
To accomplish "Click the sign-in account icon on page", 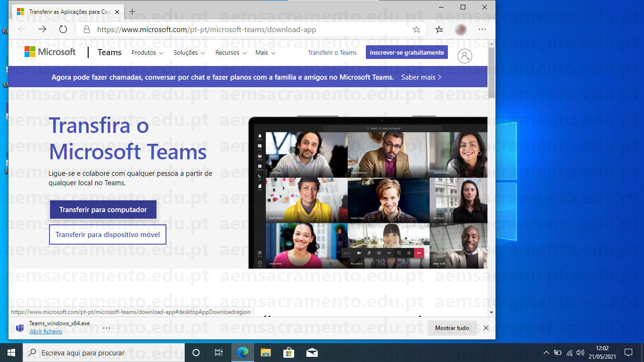I will [x=464, y=56].
